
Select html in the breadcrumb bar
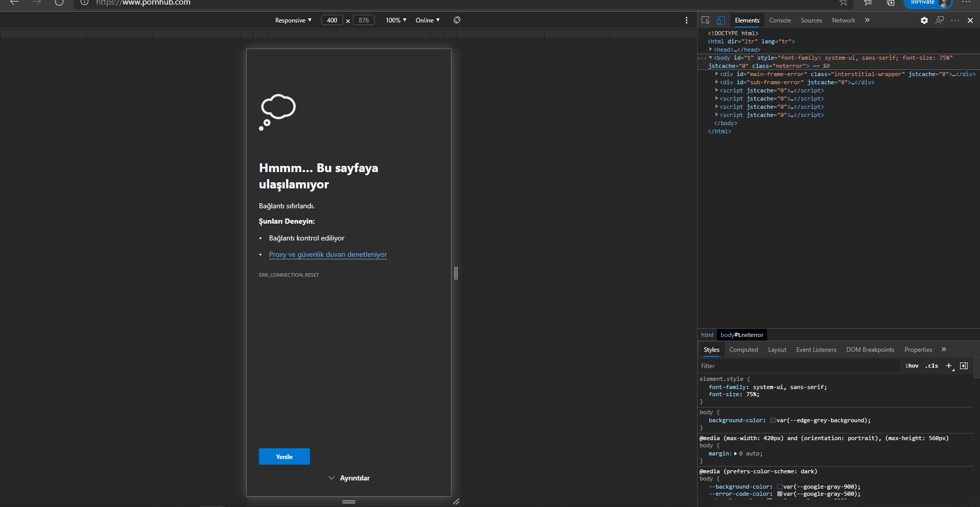(x=707, y=335)
